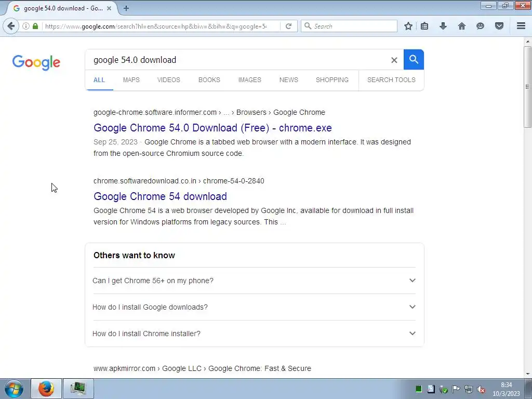The width and height of the screenshot is (532, 399).
Task: Expand 'Can I get Chrome 56+ on my phone?'
Action: click(x=254, y=281)
